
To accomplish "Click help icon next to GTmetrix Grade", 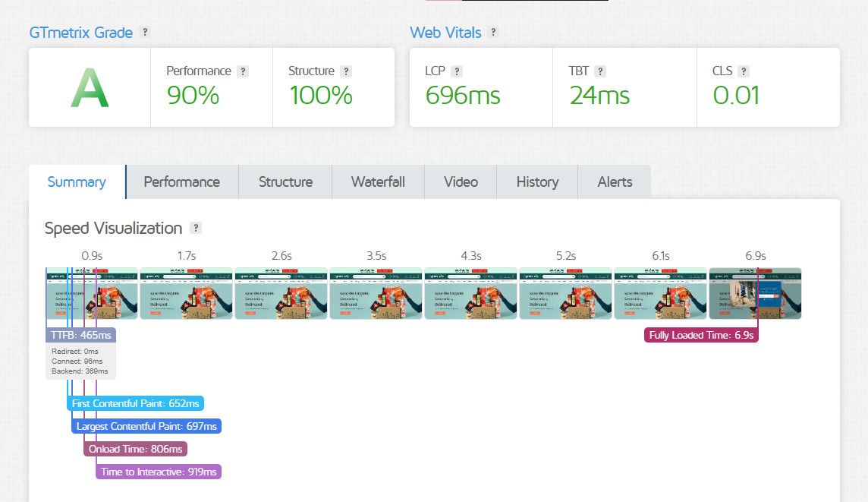I will (145, 33).
